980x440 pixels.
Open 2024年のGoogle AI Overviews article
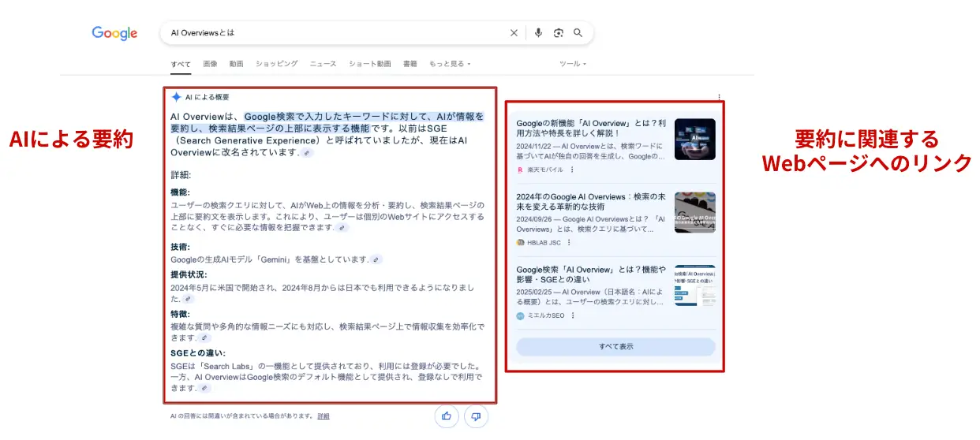pyautogui.click(x=592, y=201)
